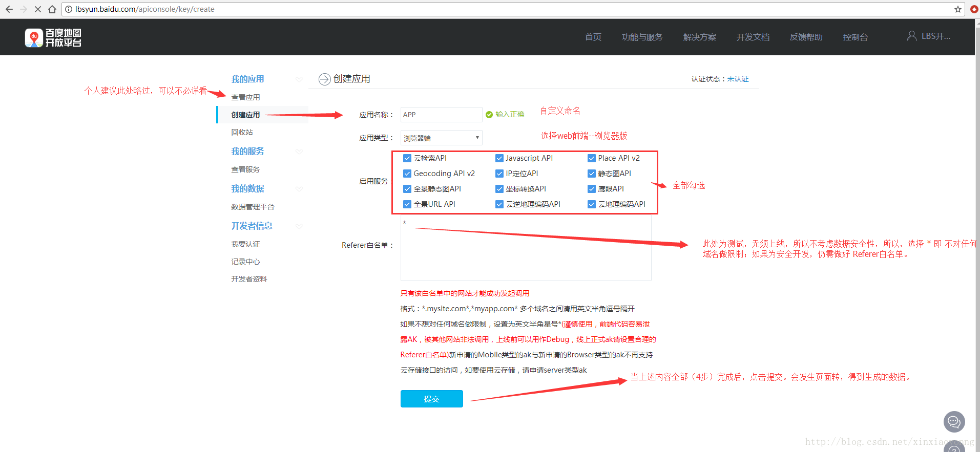Open 记录中心 sidebar link

(x=245, y=262)
